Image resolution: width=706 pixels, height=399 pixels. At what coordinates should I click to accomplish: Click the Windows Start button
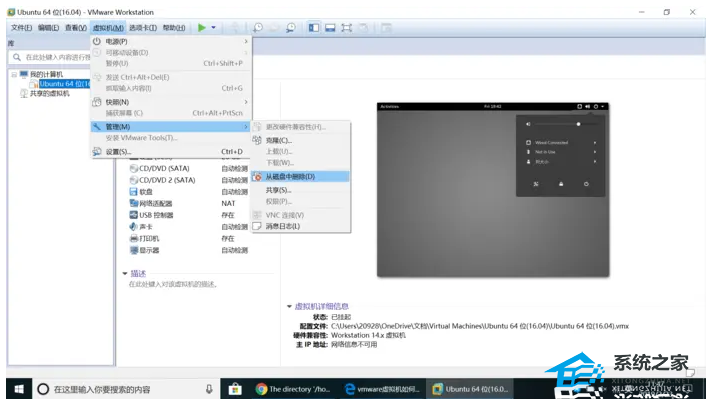[x=19, y=389]
